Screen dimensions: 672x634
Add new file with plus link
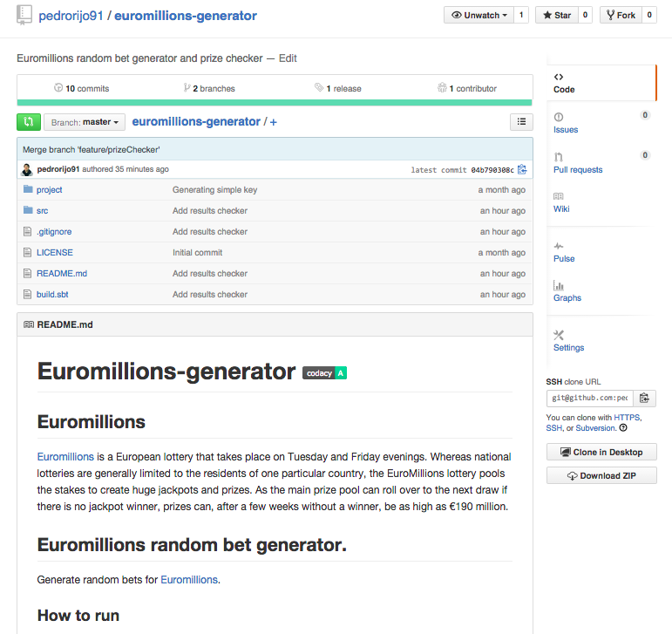(x=274, y=122)
